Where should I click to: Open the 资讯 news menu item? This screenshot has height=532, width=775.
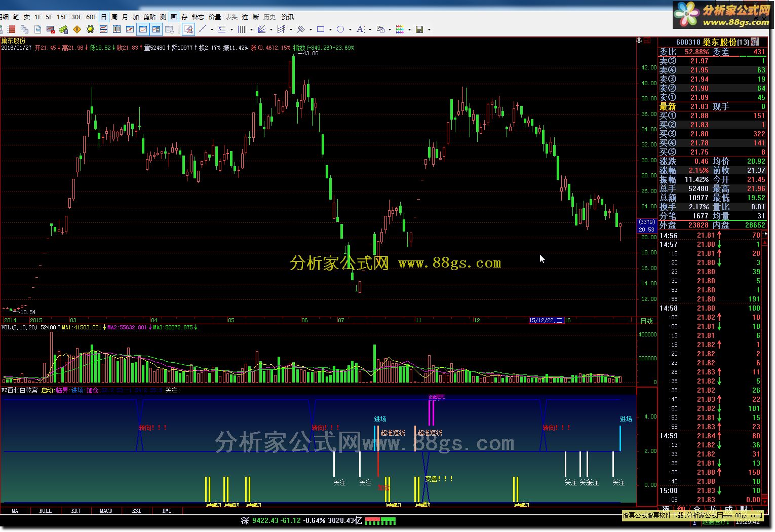pos(288,17)
